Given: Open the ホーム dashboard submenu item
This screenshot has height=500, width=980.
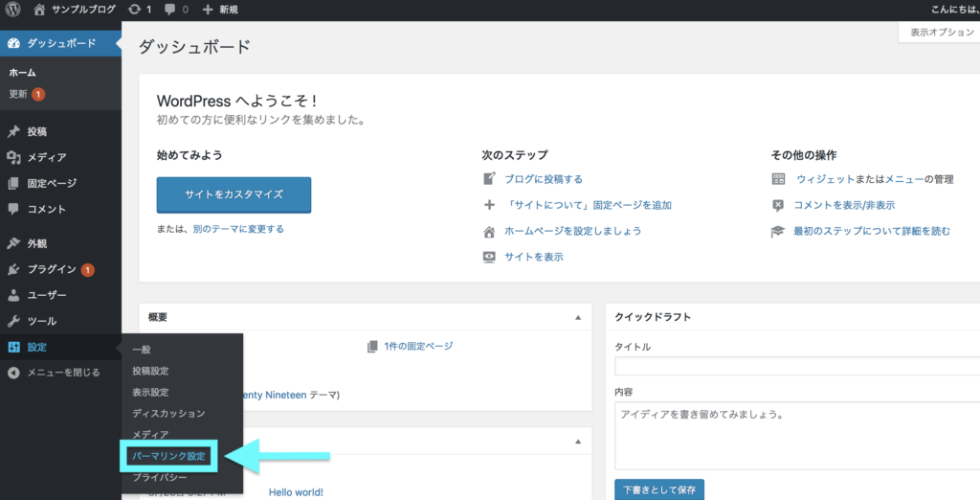Looking at the screenshot, I should click(22, 73).
